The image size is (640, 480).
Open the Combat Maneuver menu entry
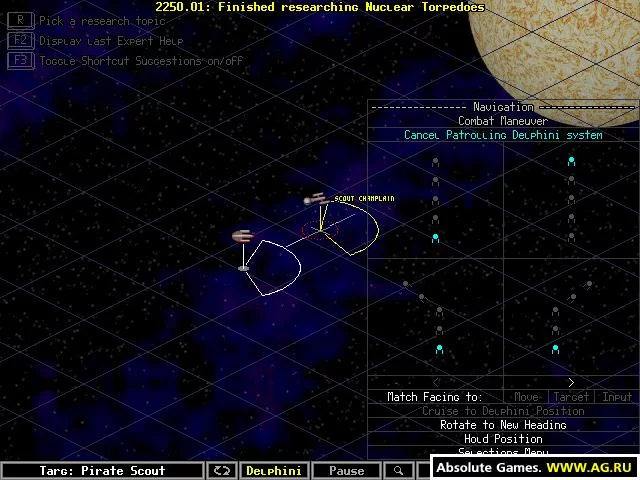click(503, 121)
